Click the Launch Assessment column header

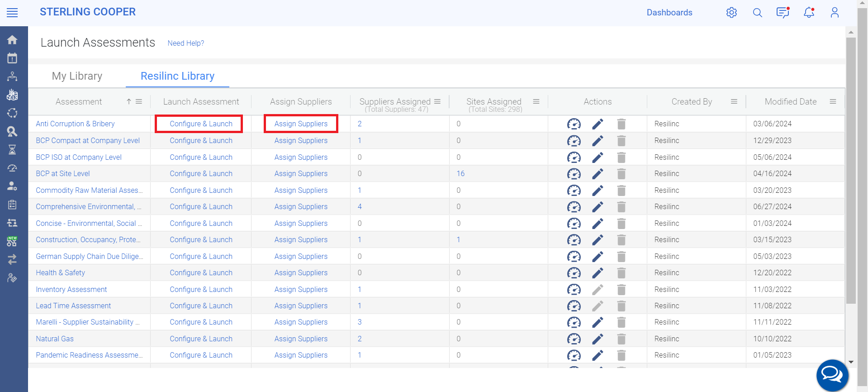coord(201,102)
